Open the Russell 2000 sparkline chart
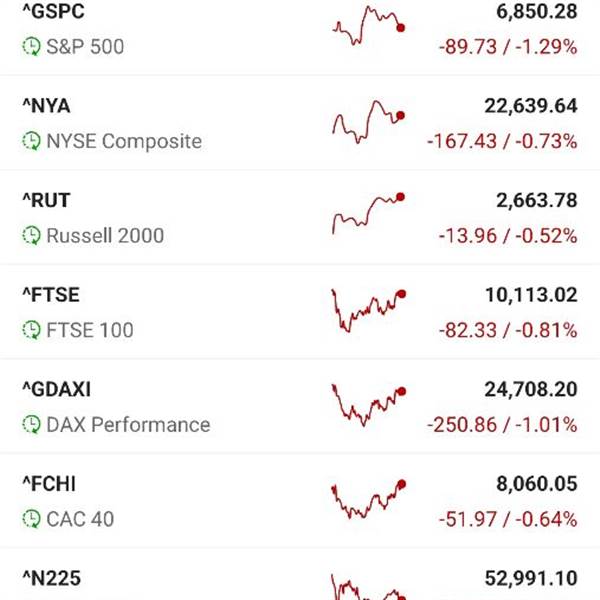The height and width of the screenshot is (600, 600). pos(368,213)
